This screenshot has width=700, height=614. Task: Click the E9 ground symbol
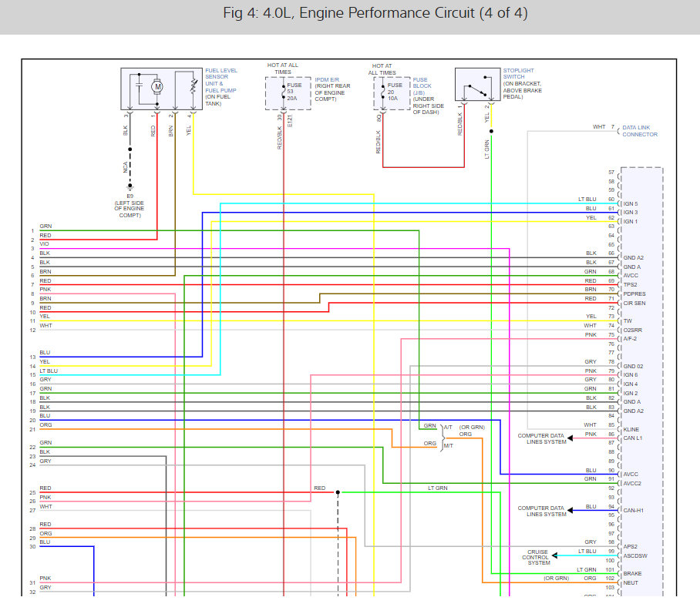tap(130, 187)
